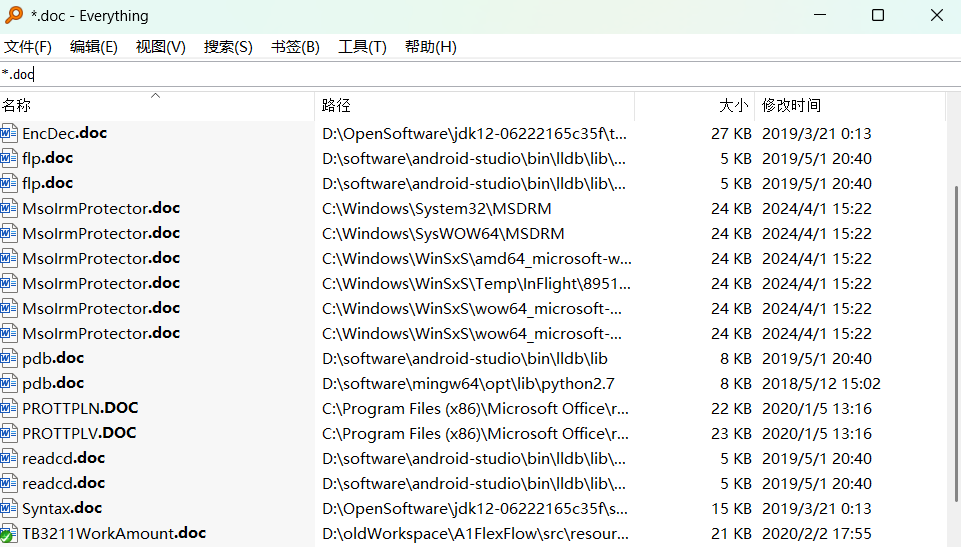Click icon of MsoIrmProtector.doc in System32\MSDRM
Viewport: 961px width, 547px height.
pos(9,208)
